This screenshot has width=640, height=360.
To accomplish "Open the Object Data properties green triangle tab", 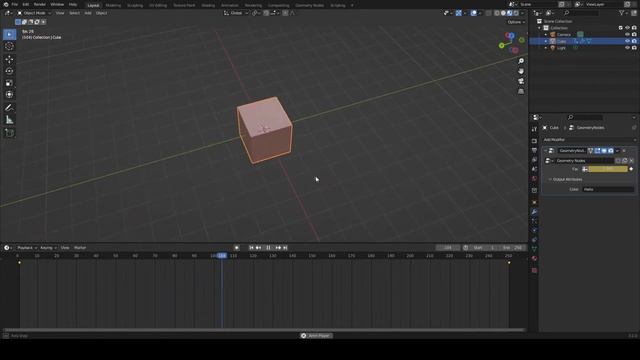I will point(534,249).
